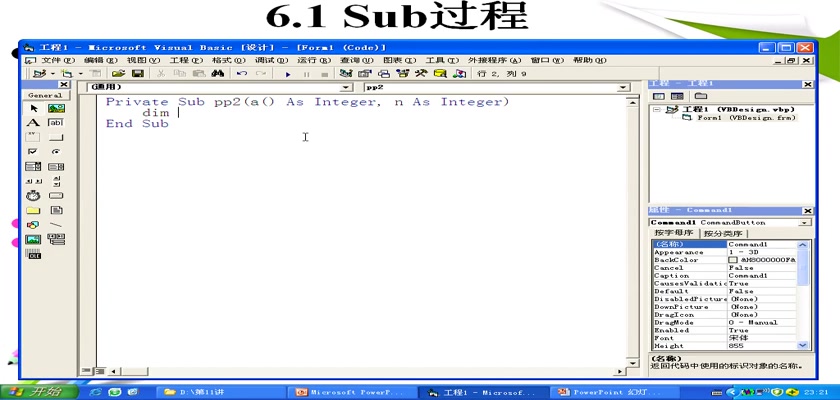Select the Shape control tool
The image size is (840, 400).
coord(34,225)
